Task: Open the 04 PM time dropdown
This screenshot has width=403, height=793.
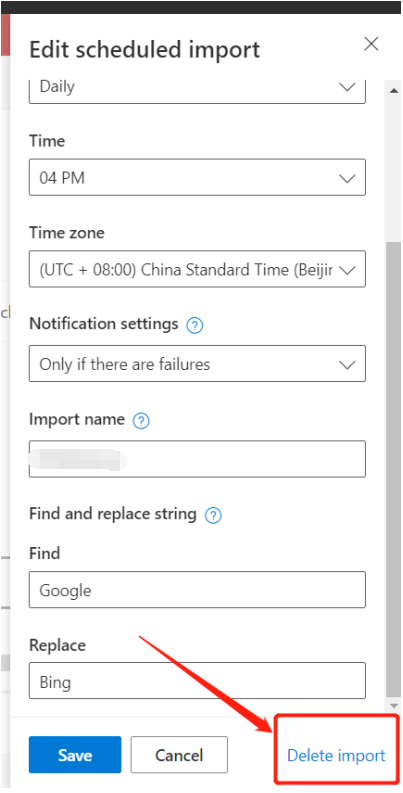Action: click(197, 178)
